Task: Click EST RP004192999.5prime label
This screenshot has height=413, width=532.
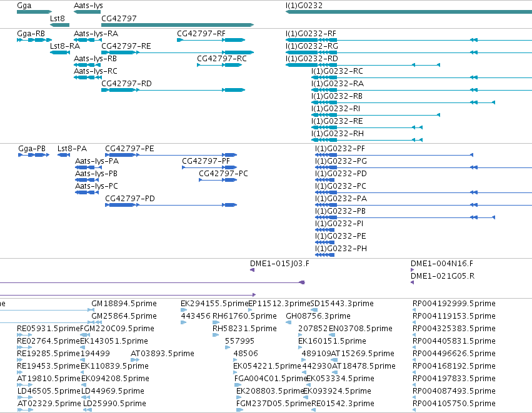Action: pos(454,304)
